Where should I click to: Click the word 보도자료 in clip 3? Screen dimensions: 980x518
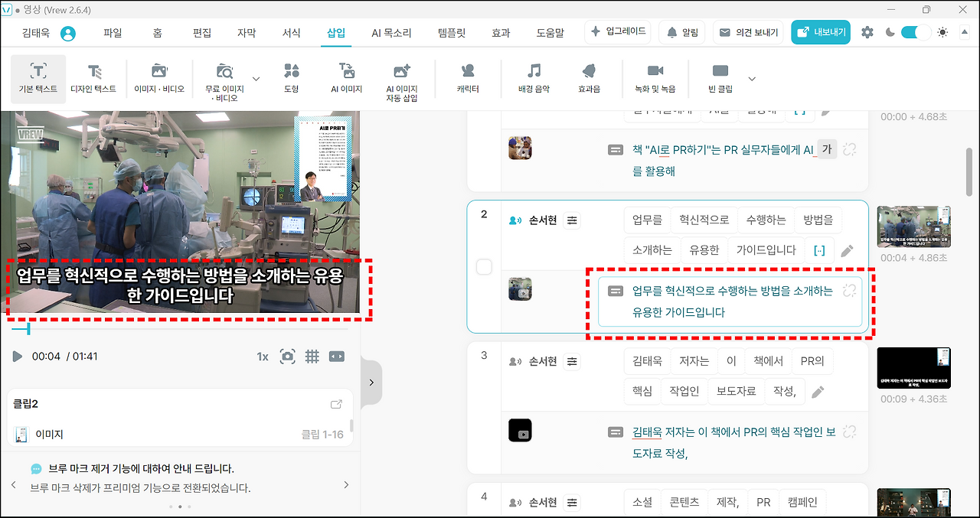[x=736, y=391]
